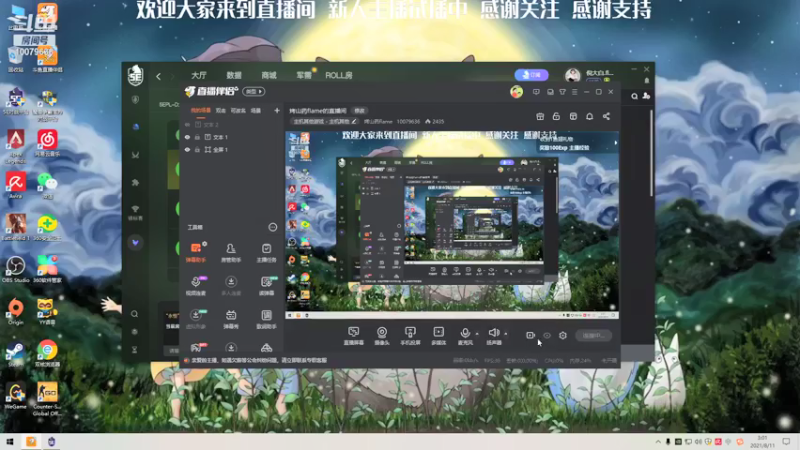Expand the mode switch pill beside 直播伴侣 logo
The height and width of the screenshot is (450, 800).
pos(254,92)
